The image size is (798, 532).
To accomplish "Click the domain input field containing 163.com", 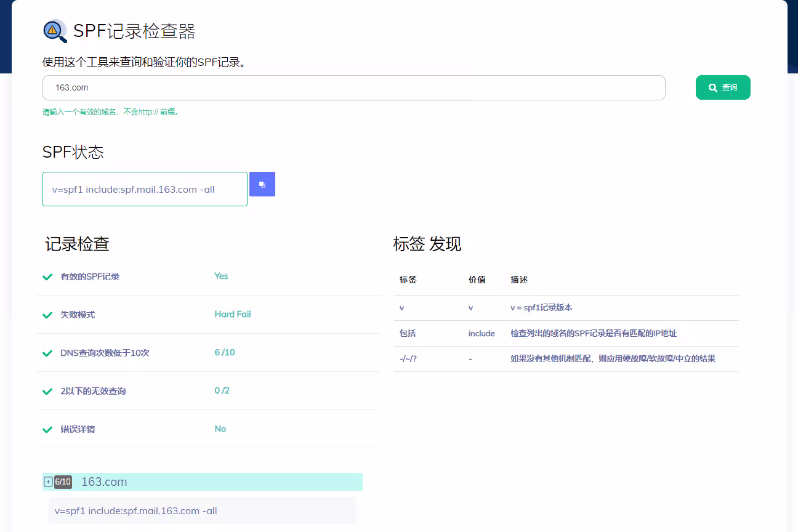I will tap(353, 87).
